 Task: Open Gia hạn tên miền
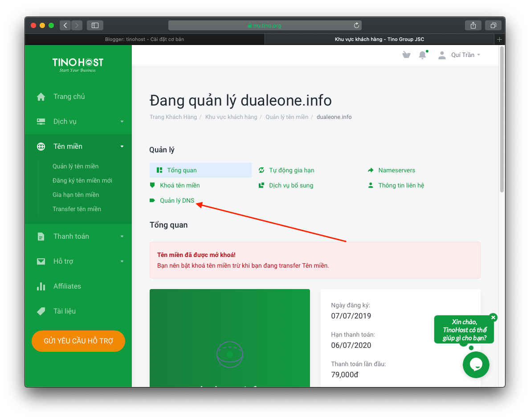(x=76, y=195)
